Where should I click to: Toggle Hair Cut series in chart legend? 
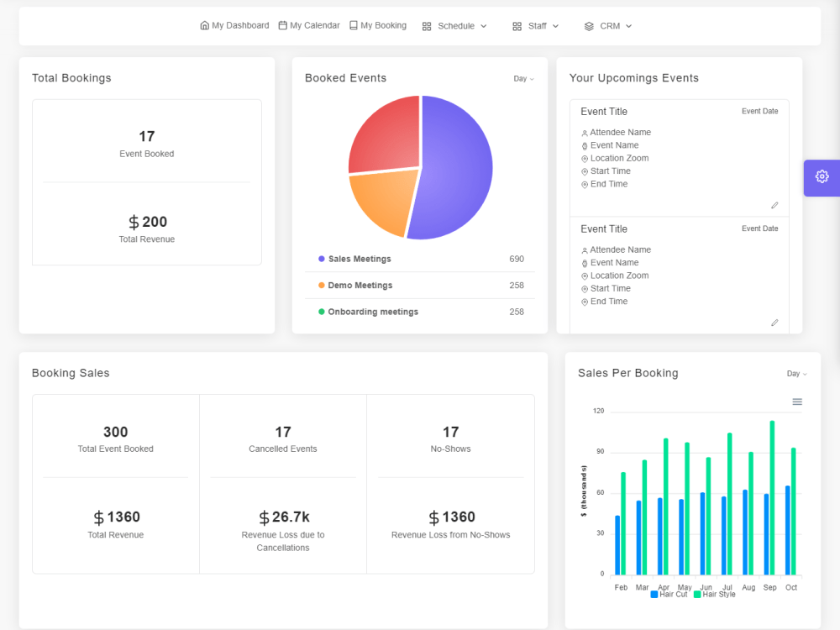669,594
